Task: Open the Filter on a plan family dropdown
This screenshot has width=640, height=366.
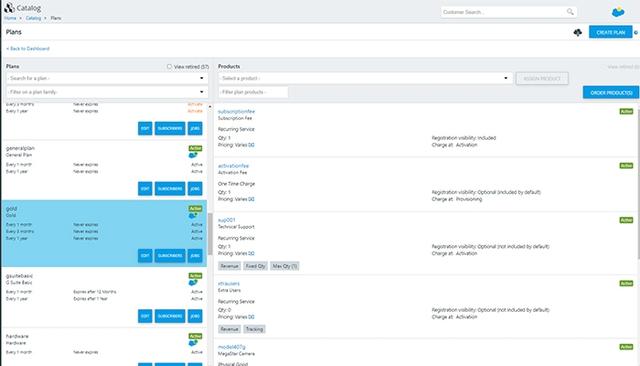Action: pos(107,92)
